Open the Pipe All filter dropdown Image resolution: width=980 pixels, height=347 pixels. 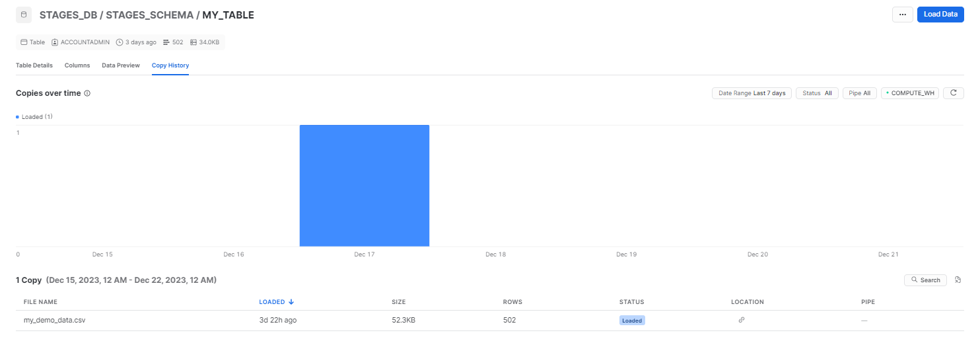(x=859, y=93)
